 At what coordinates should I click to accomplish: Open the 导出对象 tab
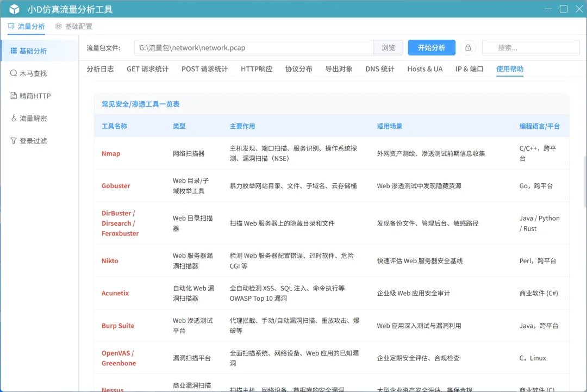(339, 69)
